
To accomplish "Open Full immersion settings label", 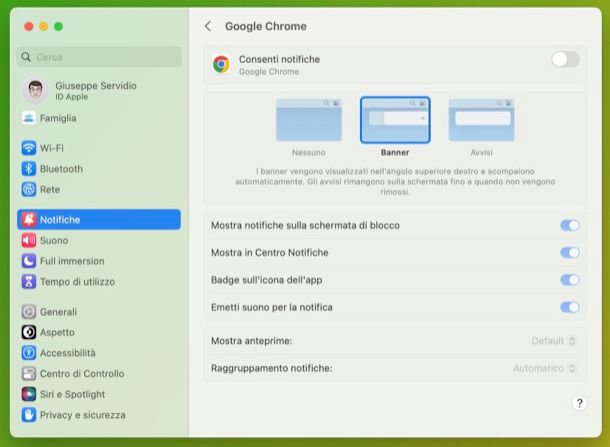I will (72, 261).
